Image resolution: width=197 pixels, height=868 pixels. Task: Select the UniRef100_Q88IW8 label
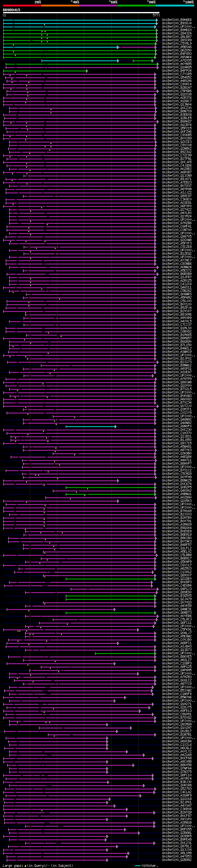tap(177, 382)
